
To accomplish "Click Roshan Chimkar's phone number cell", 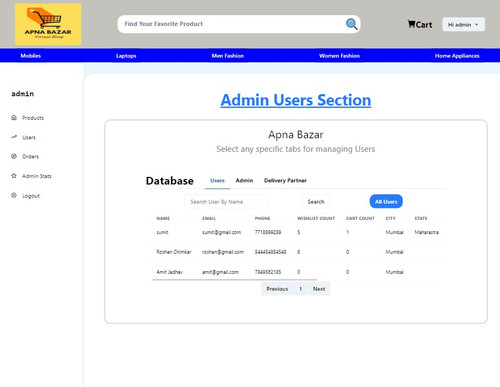I will click(270, 252).
